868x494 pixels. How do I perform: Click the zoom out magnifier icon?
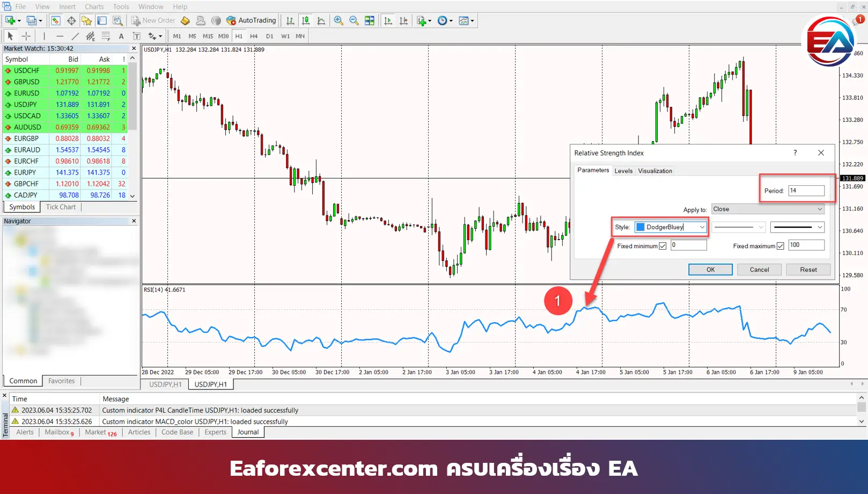354,20
